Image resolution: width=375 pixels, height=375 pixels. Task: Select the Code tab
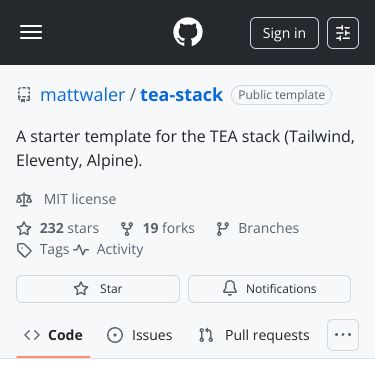[53, 335]
